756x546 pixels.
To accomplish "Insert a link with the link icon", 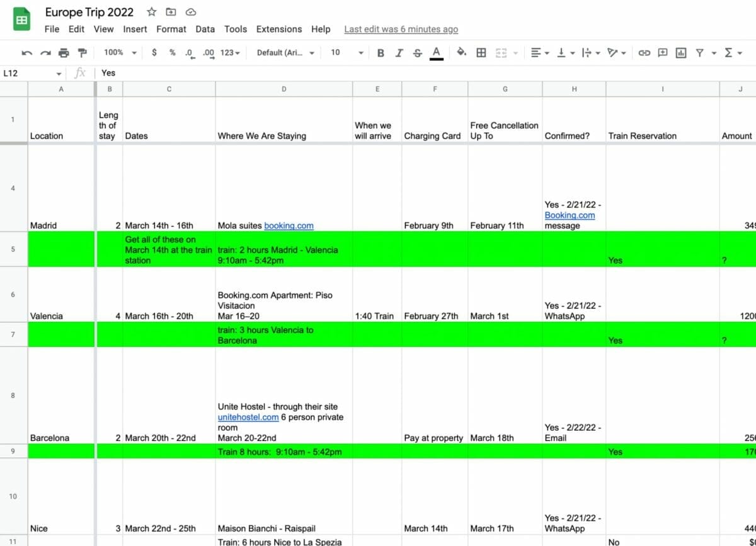I will [644, 53].
